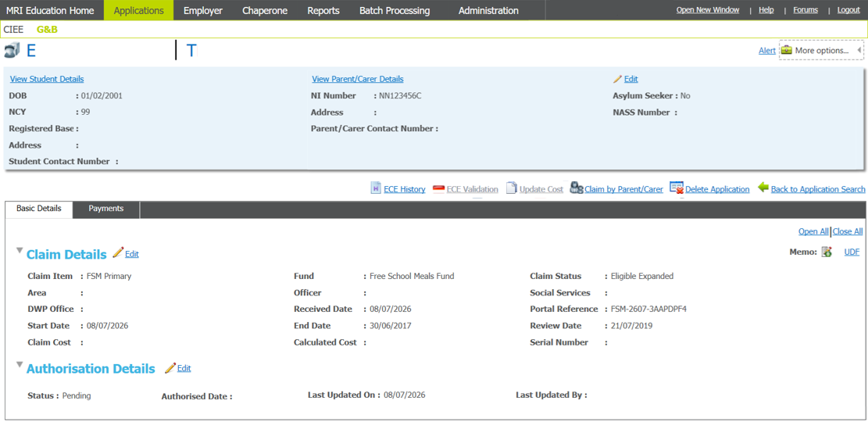Select the Basic Details tab
The width and height of the screenshot is (868, 422).
click(38, 209)
